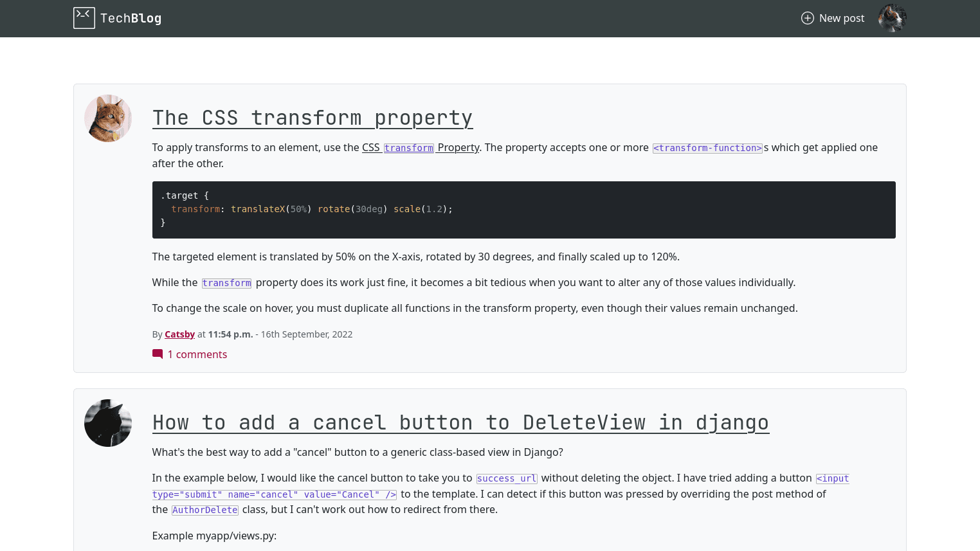
Task: Open your profile avatar in the top right
Action: 892,18
